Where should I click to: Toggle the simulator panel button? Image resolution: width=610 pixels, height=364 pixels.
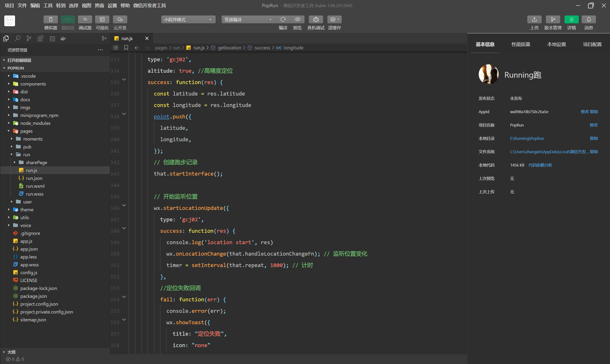[x=51, y=19]
